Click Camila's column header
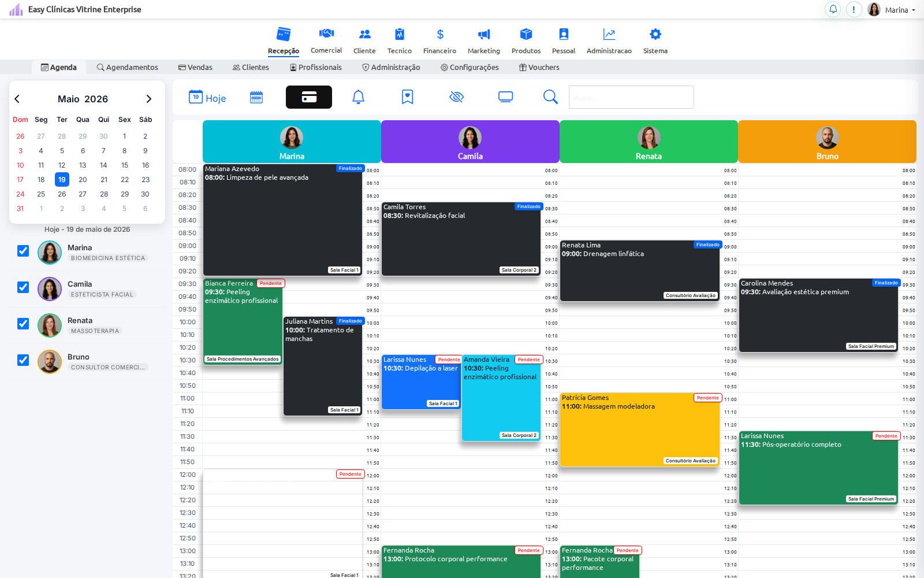924x578 pixels. (470, 142)
